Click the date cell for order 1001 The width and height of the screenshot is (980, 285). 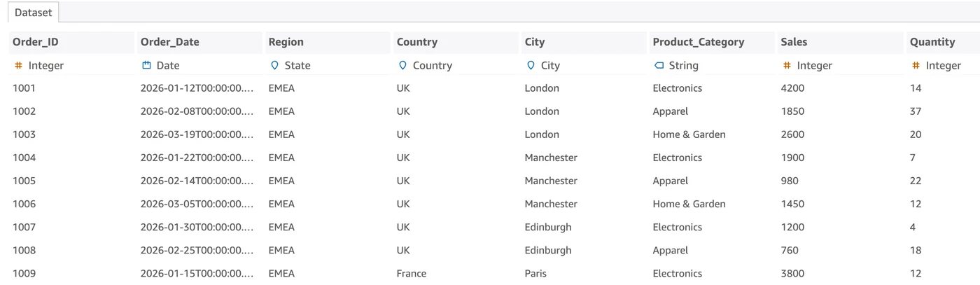click(x=197, y=88)
